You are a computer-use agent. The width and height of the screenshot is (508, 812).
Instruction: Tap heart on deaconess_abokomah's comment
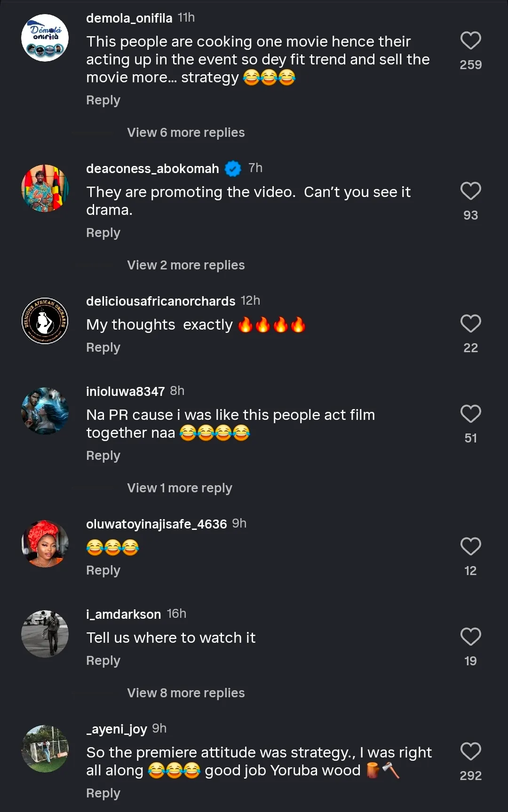click(x=470, y=191)
